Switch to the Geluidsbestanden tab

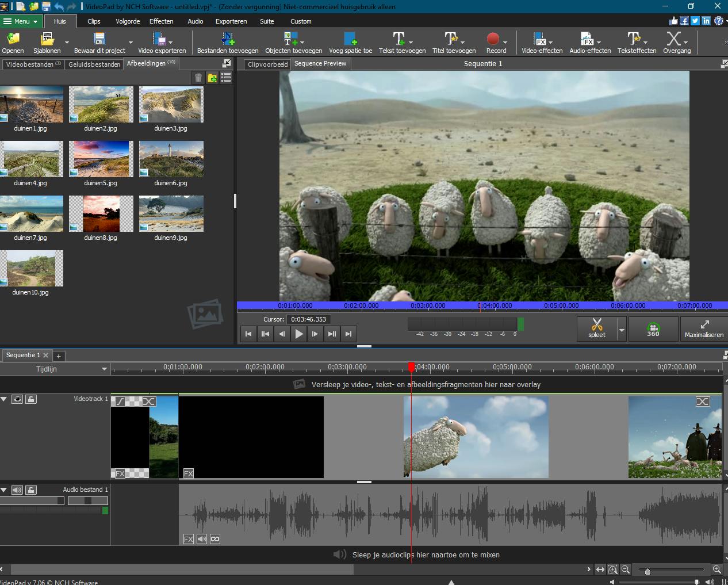click(94, 64)
